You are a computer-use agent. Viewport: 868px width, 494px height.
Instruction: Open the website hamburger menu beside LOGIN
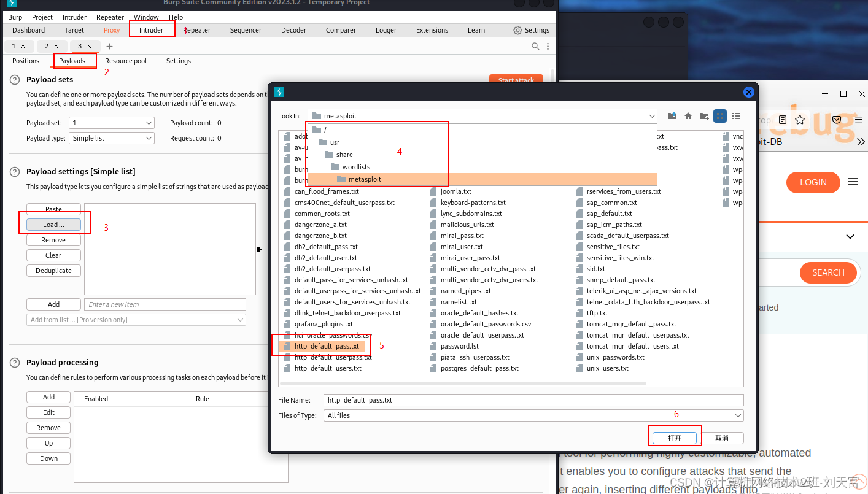tap(852, 182)
